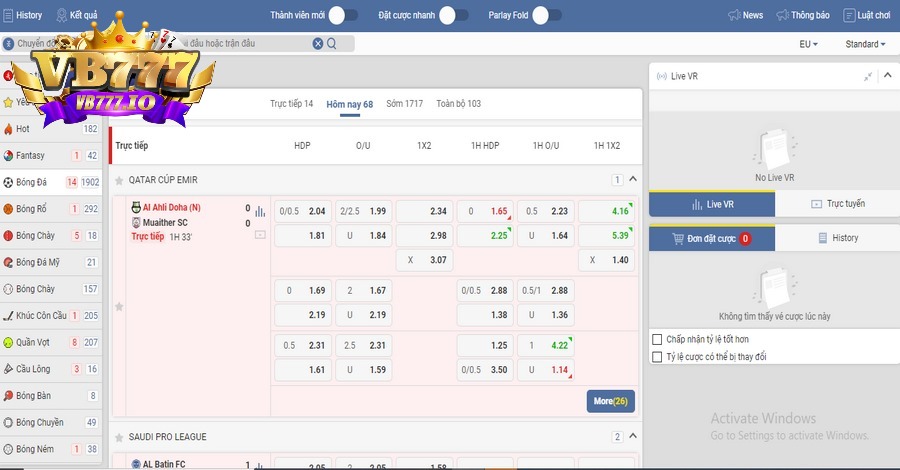Pick 1X2 draw odds 3.07
This screenshot has width=900, height=470.
[x=425, y=260]
